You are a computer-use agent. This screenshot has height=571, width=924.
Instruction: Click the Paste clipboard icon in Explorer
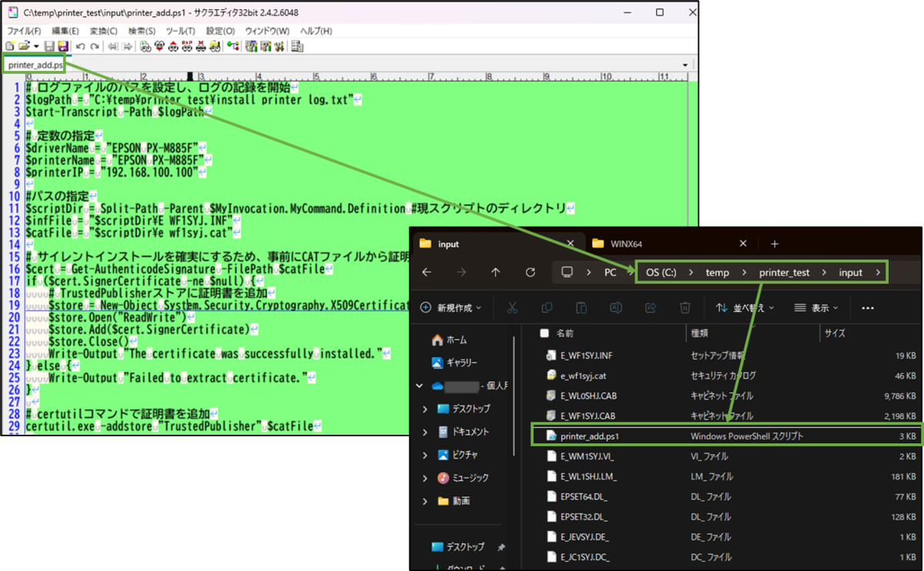click(581, 307)
